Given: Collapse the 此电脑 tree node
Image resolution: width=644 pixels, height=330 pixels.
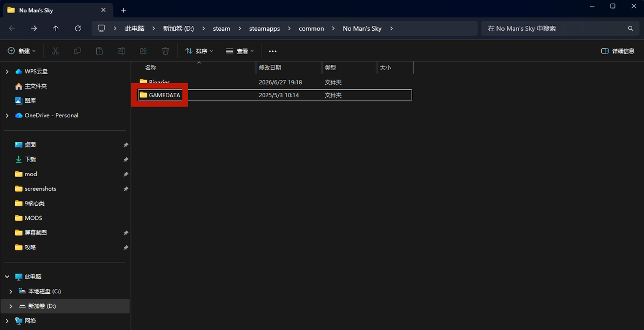Looking at the screenshot, I should 7,277.
